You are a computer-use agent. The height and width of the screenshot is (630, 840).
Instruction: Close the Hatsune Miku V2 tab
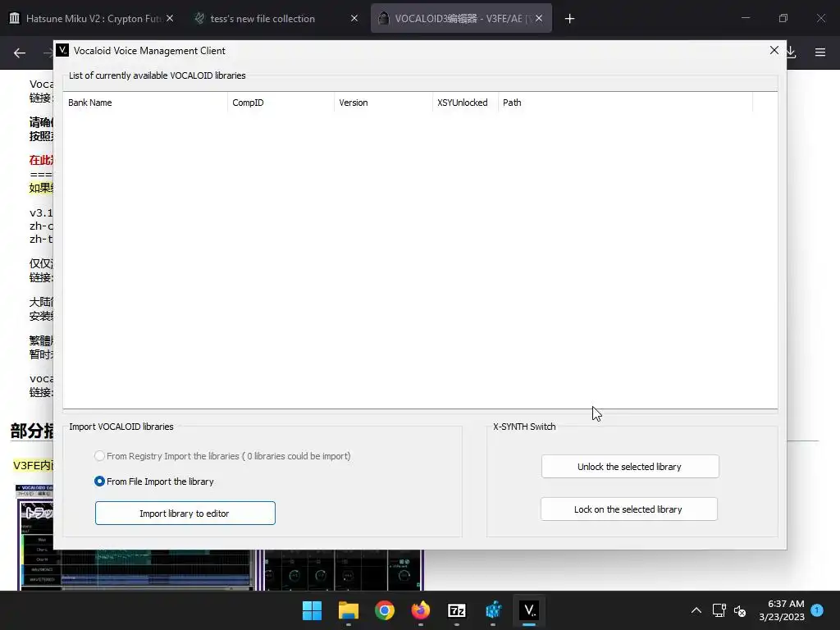tap(170, 18)
